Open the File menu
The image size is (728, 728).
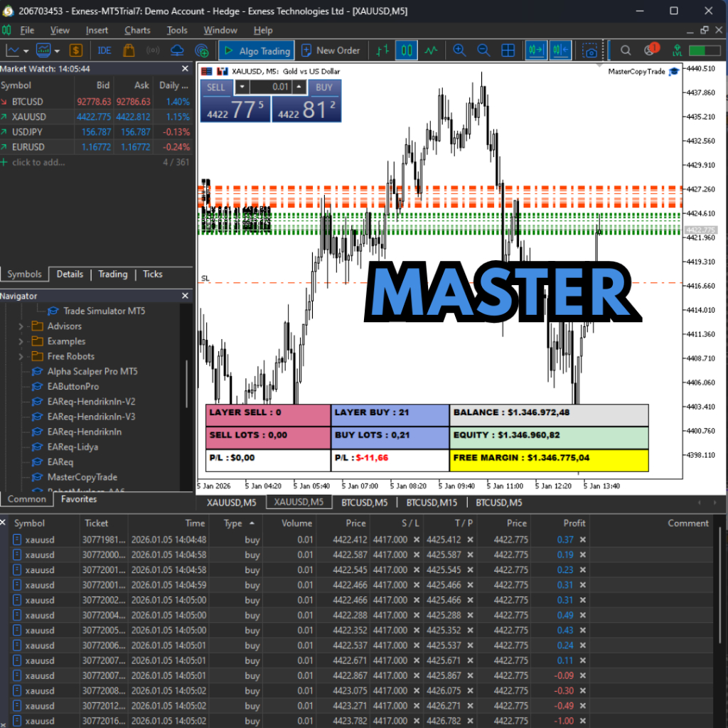pyautogui.click(x=27, y=30)
